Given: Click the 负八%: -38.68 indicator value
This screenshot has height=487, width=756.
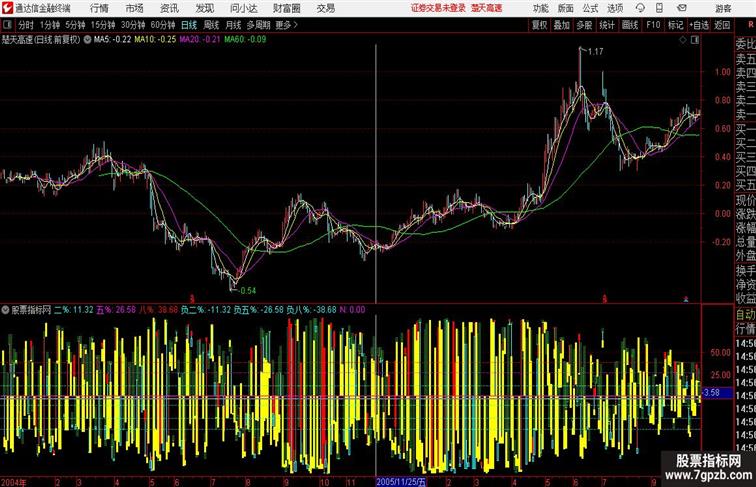Looking at the screenshot, I should (x=311, y=310).
